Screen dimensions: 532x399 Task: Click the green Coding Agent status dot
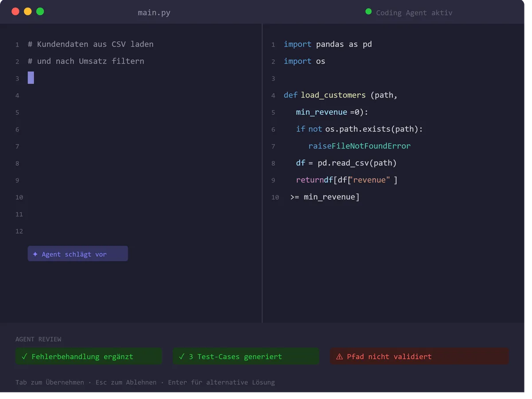tap(368, 12)
